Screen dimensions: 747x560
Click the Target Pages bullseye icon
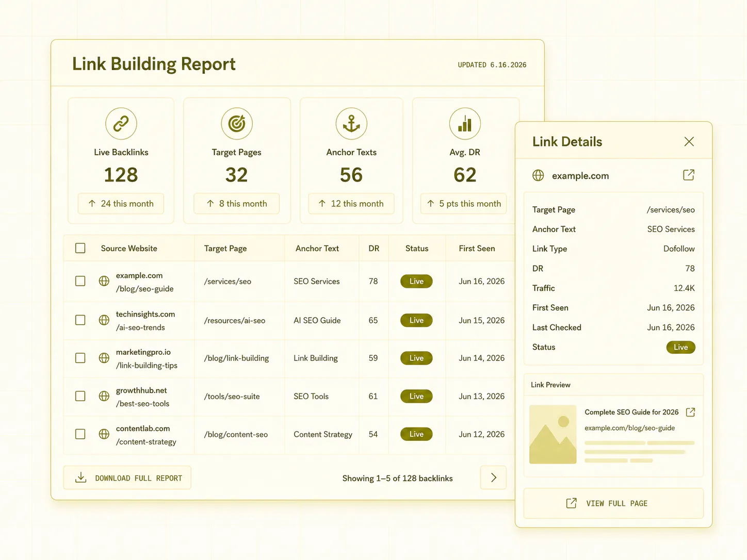[237, 124]
